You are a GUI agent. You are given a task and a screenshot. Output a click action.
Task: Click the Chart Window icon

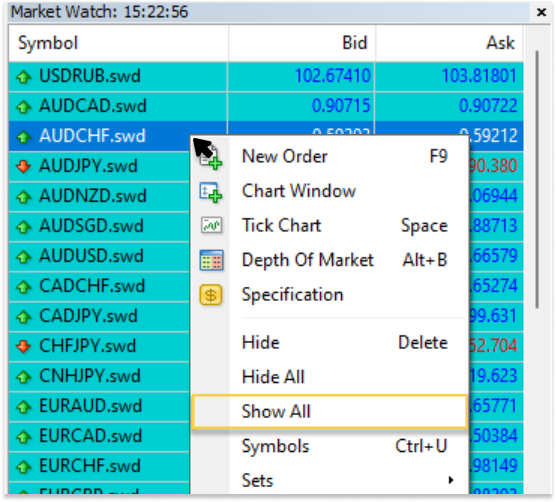click(x=211, y=192)
